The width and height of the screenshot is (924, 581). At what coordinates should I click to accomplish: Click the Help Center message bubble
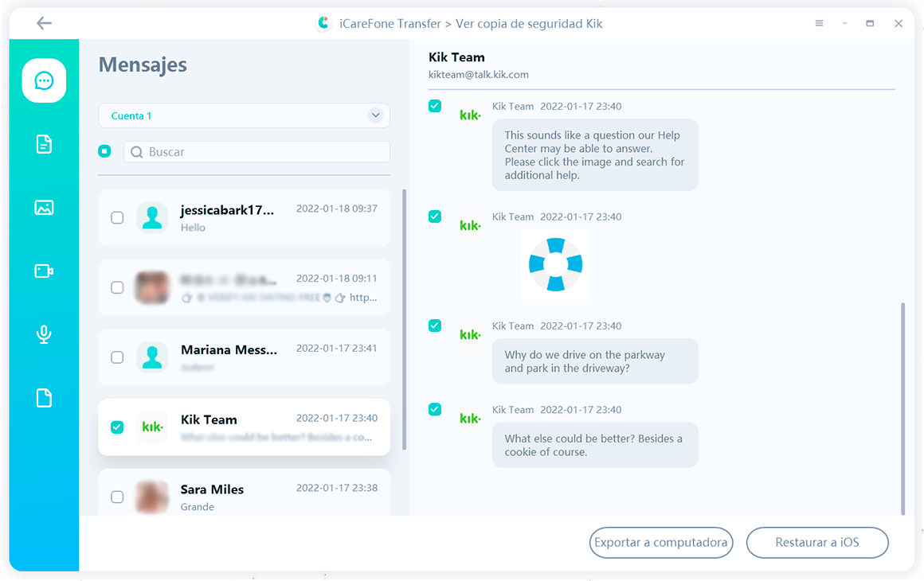[595, 155]
